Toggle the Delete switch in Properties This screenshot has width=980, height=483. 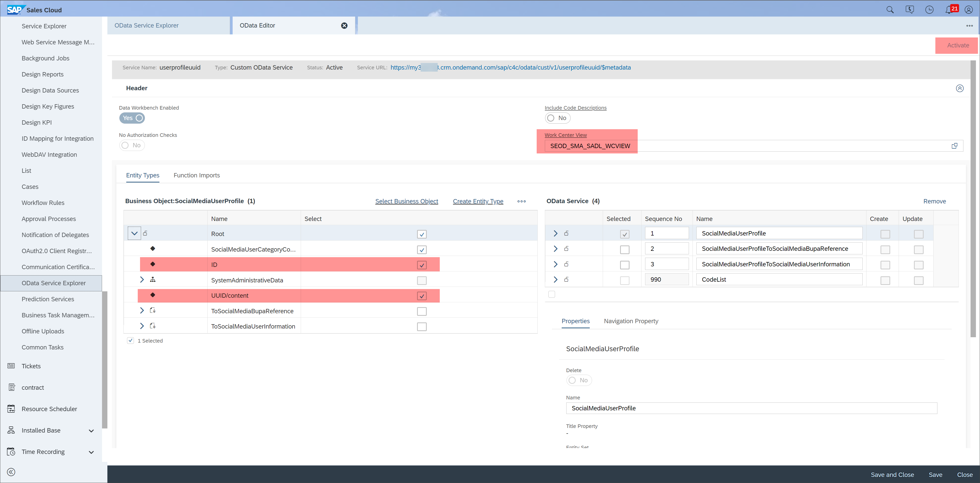pyautogui.click(x=579, y=380)
